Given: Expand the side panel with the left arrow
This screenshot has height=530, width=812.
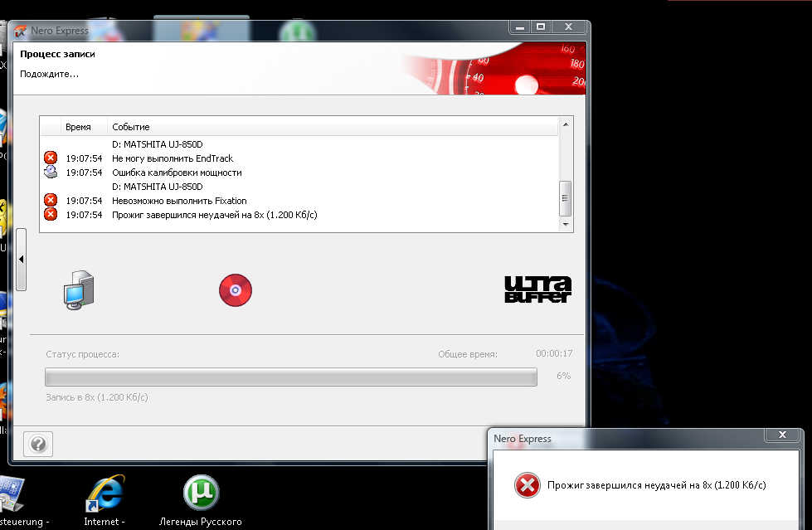Looking at the screenshot, I should coord(22,259).
